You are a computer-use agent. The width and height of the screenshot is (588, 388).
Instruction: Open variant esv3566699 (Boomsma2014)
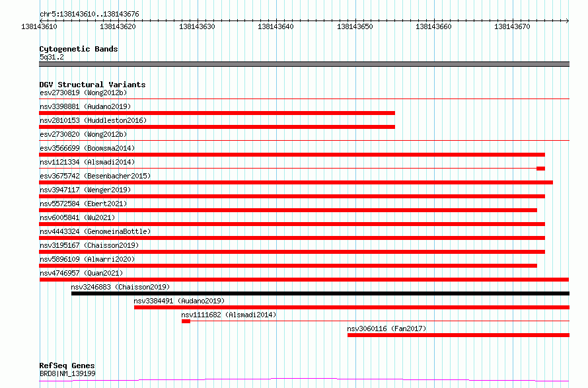coord(87,148)
